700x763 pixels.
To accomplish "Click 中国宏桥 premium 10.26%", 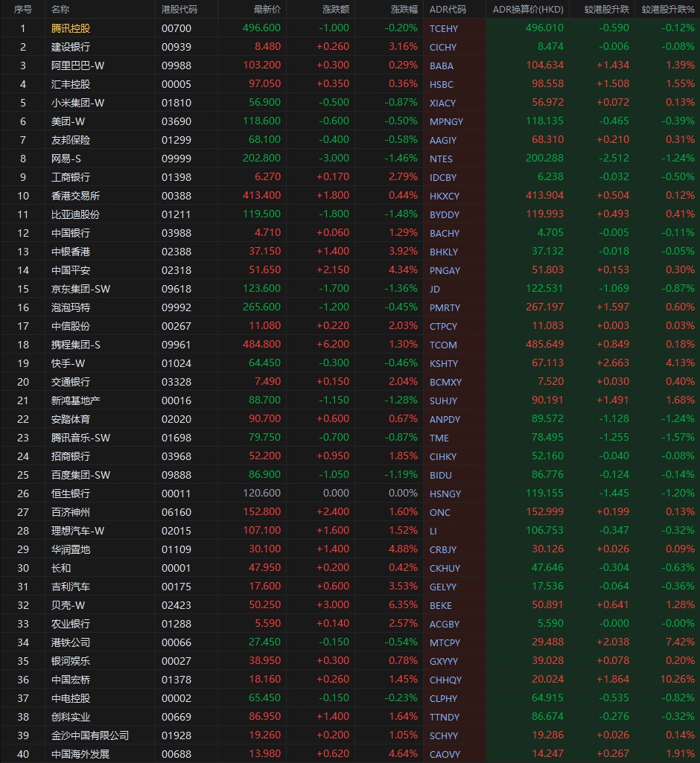I will tap(677, 679).
